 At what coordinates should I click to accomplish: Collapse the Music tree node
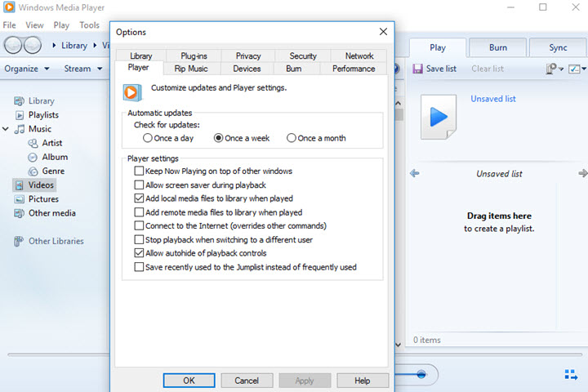click(6, 129)
